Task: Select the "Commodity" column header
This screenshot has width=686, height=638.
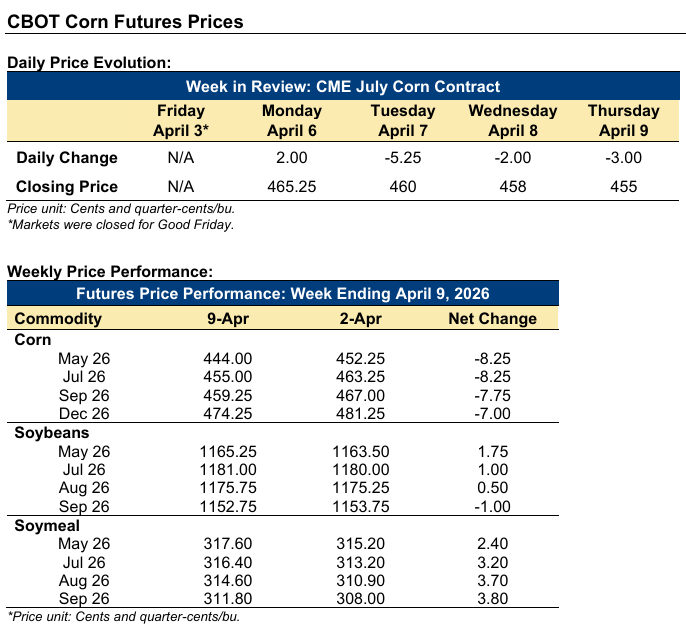Action: click(59, 319)
